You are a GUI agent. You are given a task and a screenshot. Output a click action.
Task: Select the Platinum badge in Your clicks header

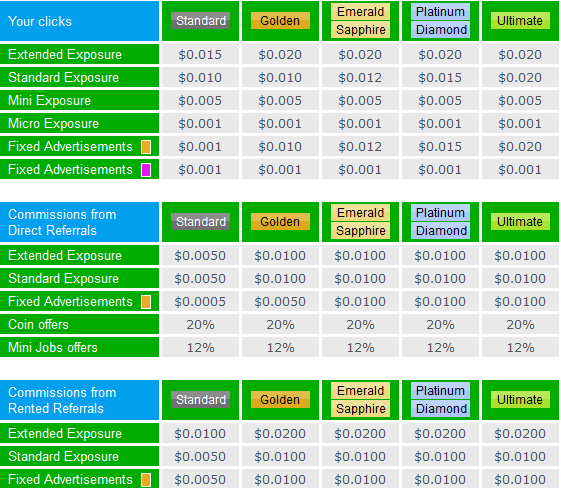440,12
